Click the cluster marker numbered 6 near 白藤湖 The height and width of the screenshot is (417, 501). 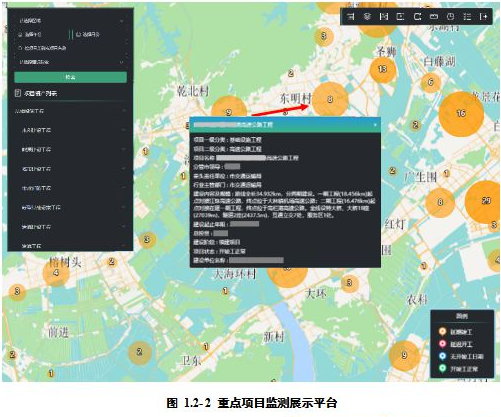[431, 82]
